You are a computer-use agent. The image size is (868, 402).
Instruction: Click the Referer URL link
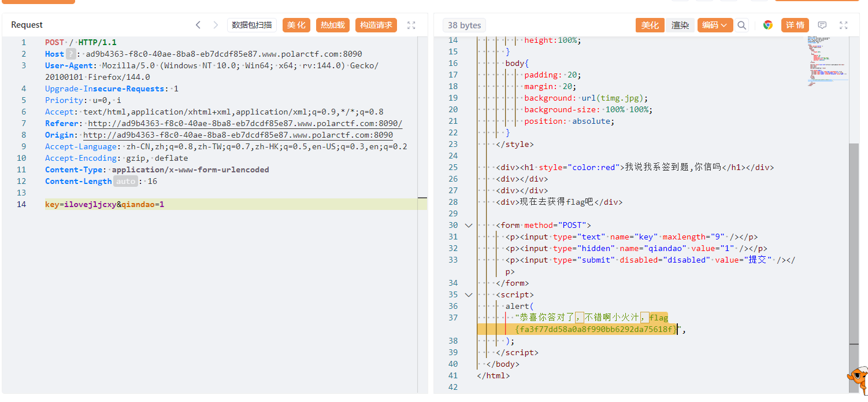[245, 123]
